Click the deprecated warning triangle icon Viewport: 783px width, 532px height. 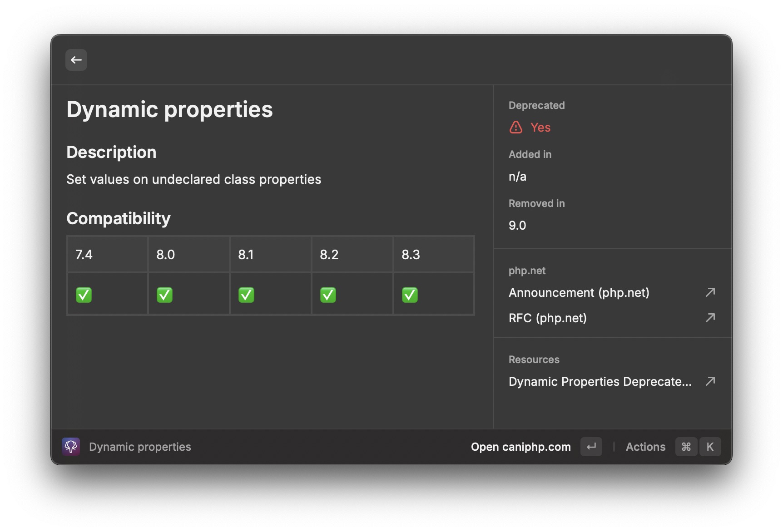pyautogui.click(x=516, y=127)
